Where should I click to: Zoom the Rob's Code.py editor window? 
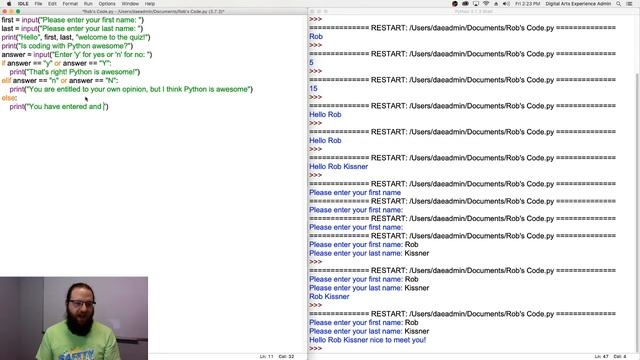(18, 11)
